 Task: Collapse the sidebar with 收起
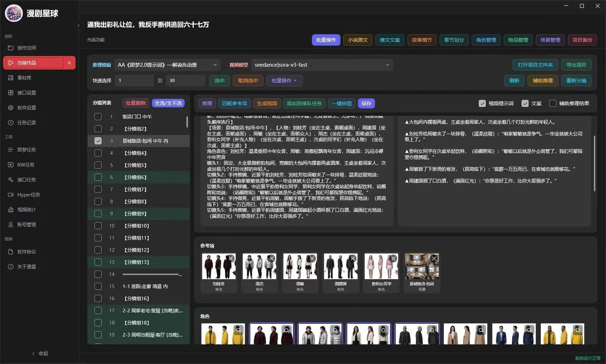point(40,353)
